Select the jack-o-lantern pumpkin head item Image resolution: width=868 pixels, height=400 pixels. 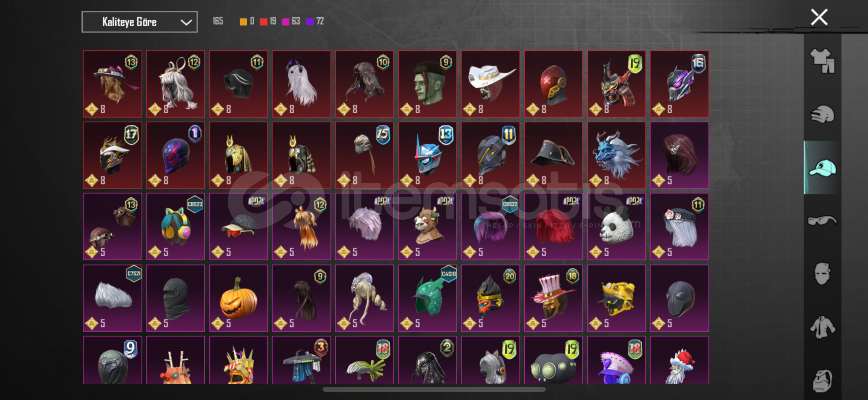point(238,298)
